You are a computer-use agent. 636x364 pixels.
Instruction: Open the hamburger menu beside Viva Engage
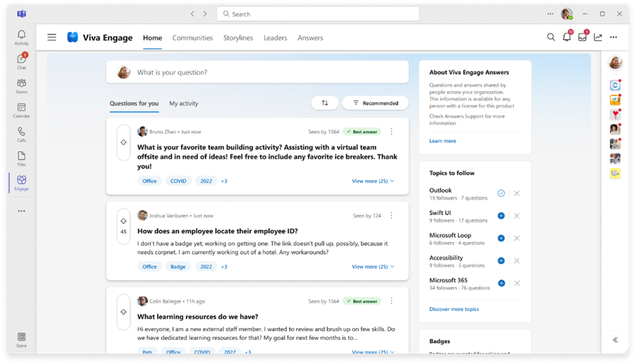[52, 38]
